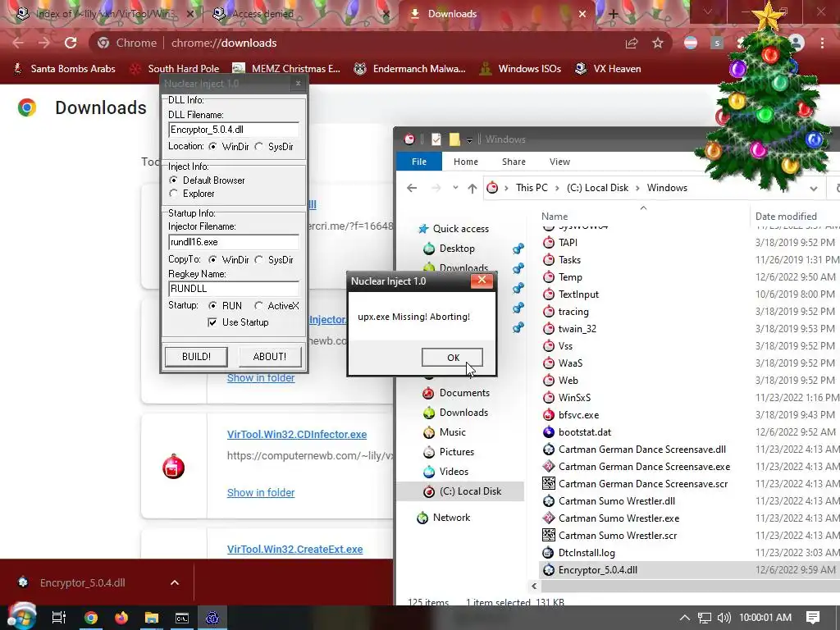This screenshot has width=840, height=630.
Task: Click the share page icon in address bar
Action: coord(632,43)
